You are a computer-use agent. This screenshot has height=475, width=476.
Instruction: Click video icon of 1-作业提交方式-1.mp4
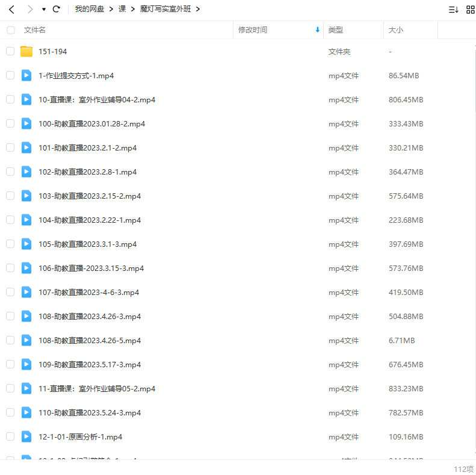pyautogui.click(x=26, y=76)
